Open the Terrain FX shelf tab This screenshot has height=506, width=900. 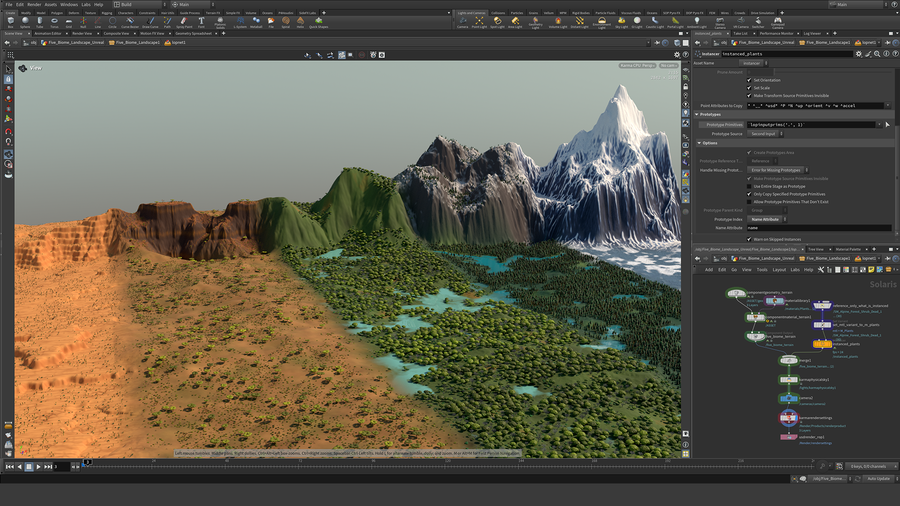pyautogui.click(x=213, y=13)
